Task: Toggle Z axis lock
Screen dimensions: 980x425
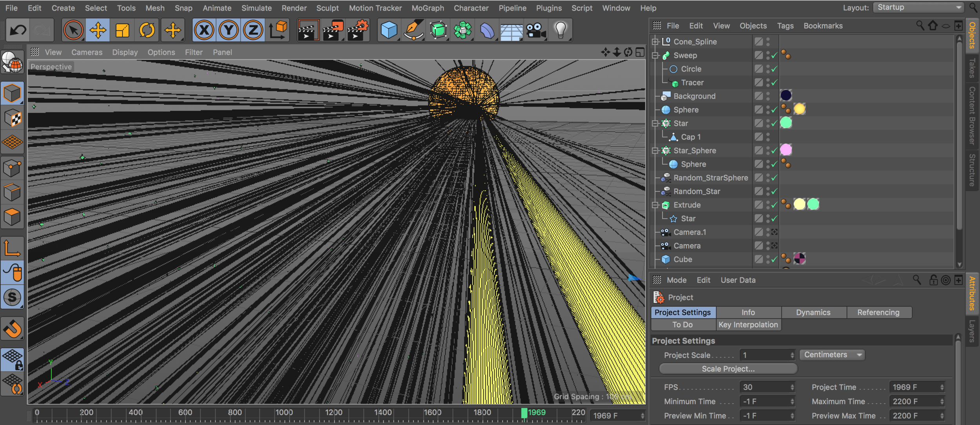Action: (253, 30)
